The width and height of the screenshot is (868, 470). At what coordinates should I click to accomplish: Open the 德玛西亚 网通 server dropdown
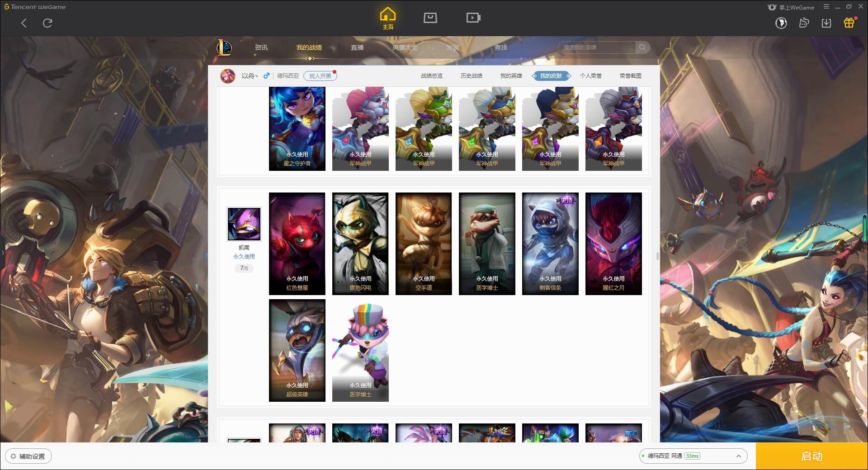pos(693,456)
